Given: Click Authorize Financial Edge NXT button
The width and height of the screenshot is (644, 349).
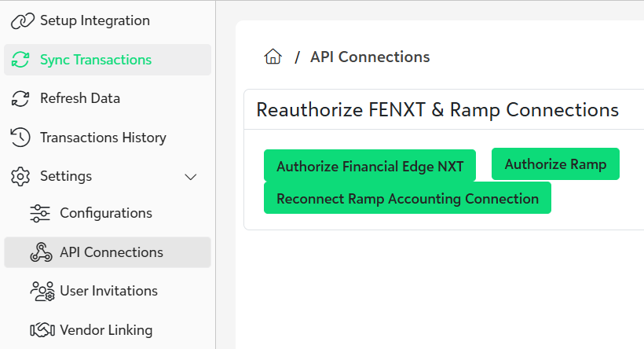Looking at the screenshot, I should point(370,166).
